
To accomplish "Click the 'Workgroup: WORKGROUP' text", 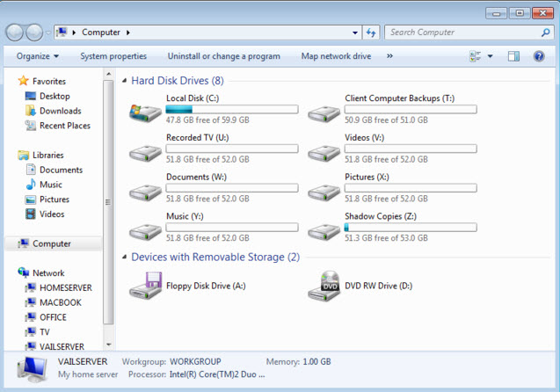I will 171,361.
